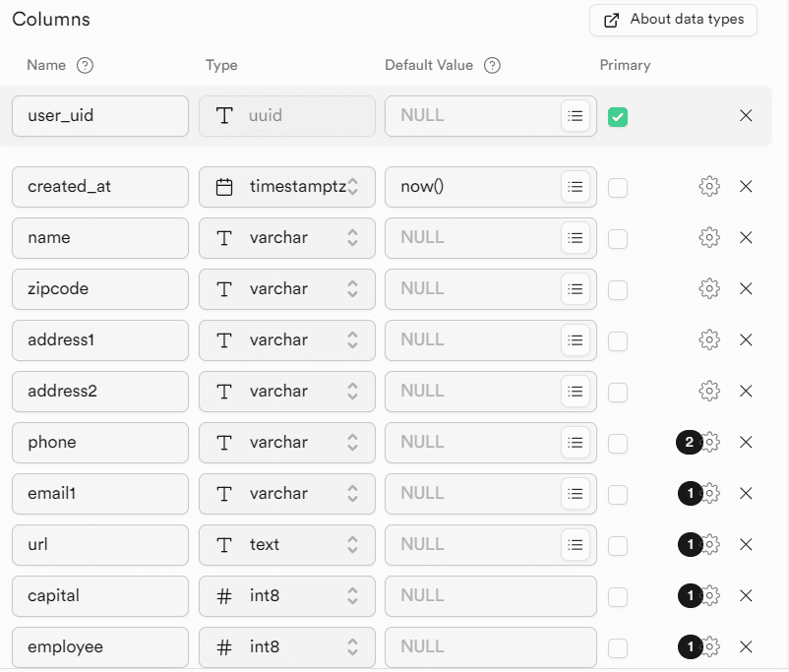Show default value suggestions for user_uid
This screenshot has height=672, width=789.
pos(576,116)
